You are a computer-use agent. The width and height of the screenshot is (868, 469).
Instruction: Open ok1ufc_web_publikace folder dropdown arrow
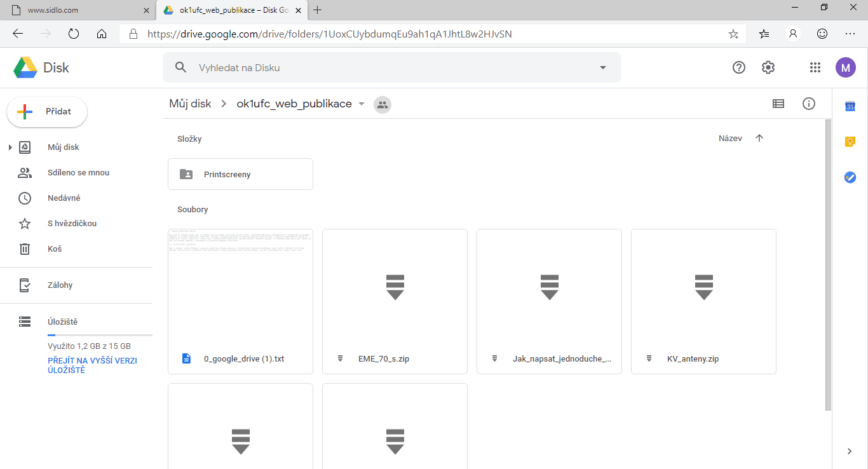click(x=362, y=104)
